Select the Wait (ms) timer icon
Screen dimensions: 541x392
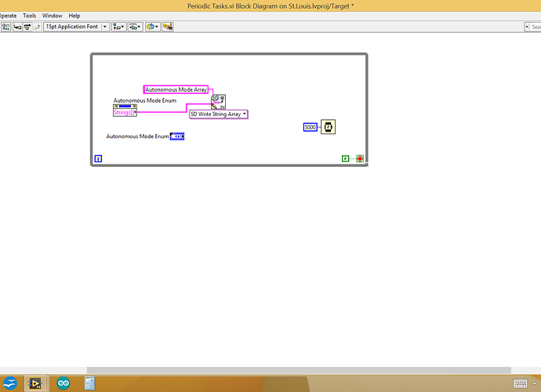click(x=328, y=127)
